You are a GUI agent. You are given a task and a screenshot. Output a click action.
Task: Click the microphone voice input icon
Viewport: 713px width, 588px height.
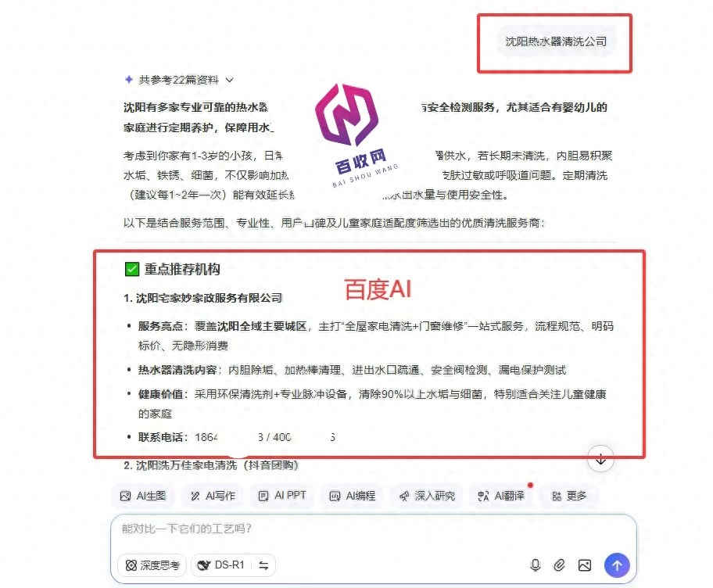[536, 565]
